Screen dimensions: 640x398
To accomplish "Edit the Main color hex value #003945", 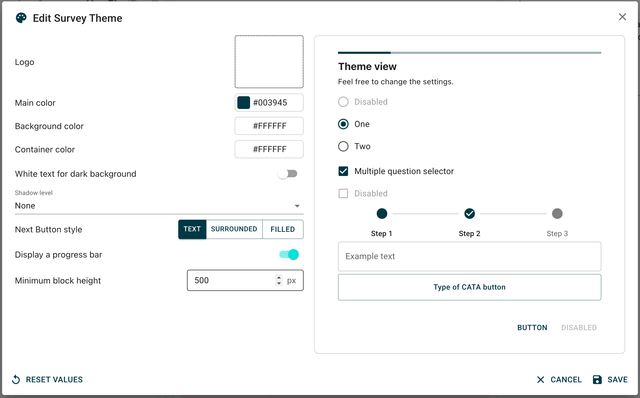I will click(270, 102).
